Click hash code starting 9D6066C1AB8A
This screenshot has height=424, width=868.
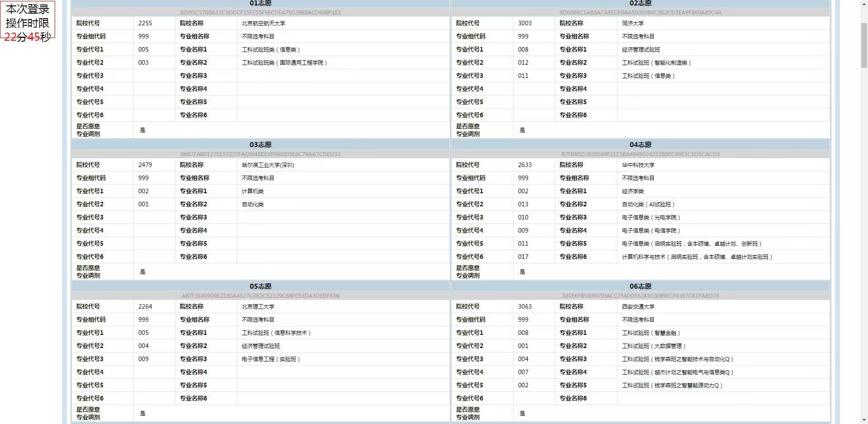[640, 13]
